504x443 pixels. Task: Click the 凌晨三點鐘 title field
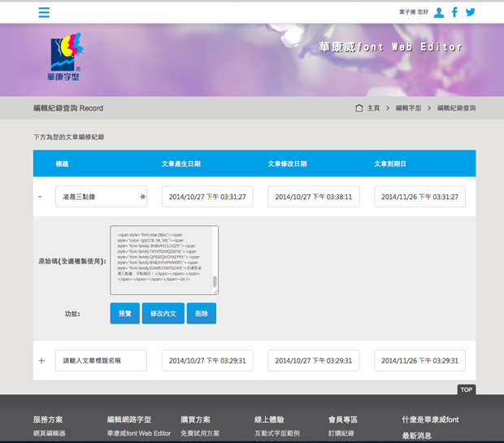(96, 197)
